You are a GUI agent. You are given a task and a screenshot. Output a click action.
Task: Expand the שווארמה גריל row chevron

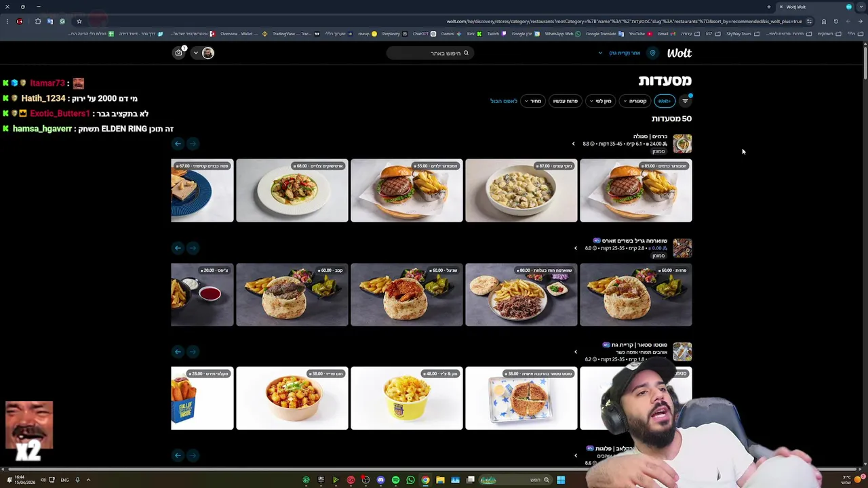576,248
